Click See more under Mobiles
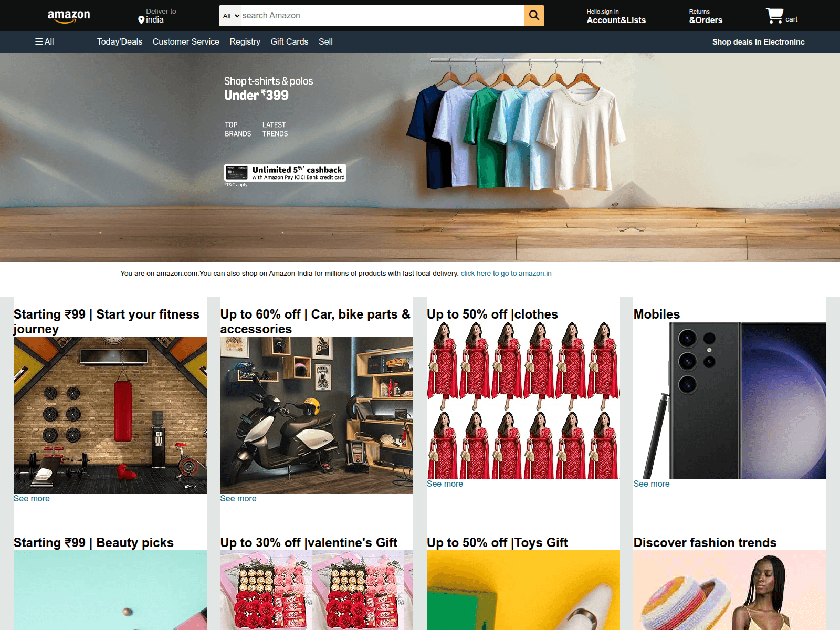Screen dimensions: 840x630 click(x=651, y=484)
